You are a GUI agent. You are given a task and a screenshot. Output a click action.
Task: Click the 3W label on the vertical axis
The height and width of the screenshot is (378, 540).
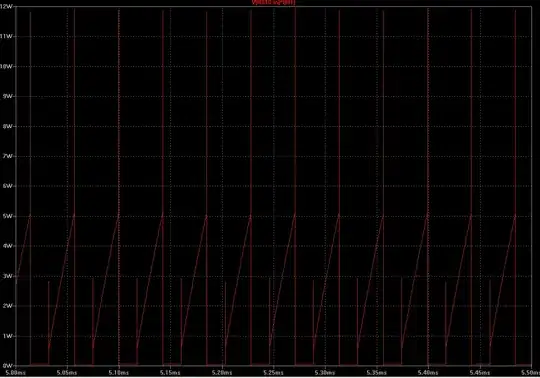pos(8,276)
